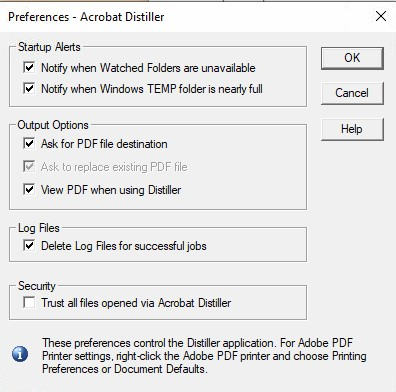Uncheck Notify when Watched Folders are unavailable

pyautogui.click(x=29, y=67)
